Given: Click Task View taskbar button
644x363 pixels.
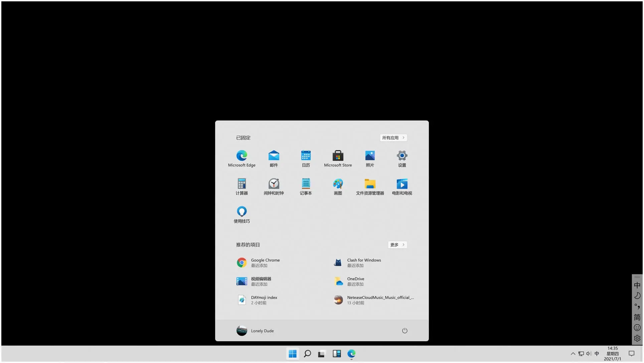Looking at the screenshot, I should (322, 354).
